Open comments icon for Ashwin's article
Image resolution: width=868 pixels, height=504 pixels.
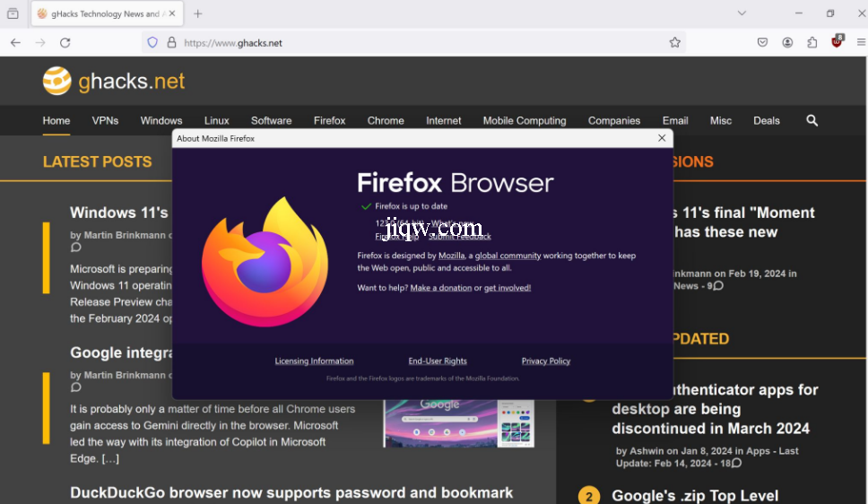pyautogui.click(x=736, y=463)
